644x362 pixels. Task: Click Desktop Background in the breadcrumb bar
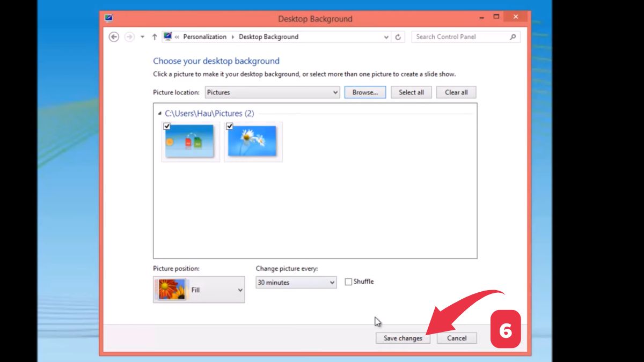click(268, 36)
